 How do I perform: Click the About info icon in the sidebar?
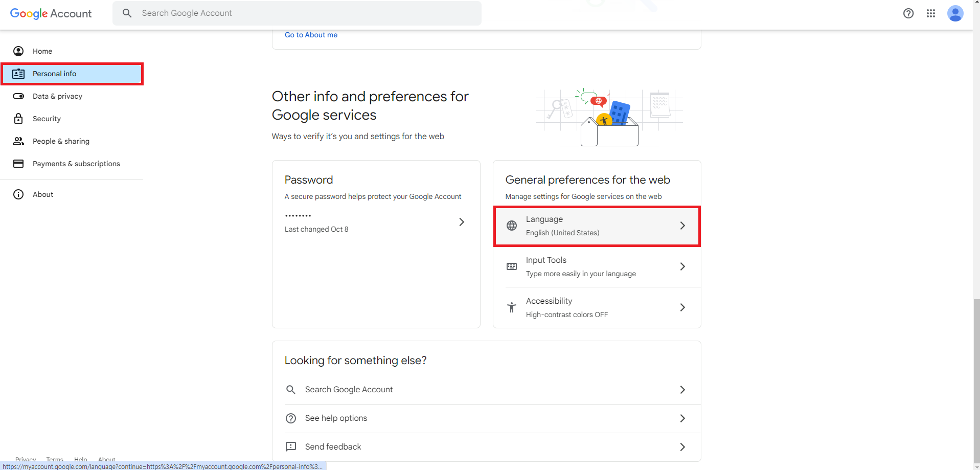[18, 194]
